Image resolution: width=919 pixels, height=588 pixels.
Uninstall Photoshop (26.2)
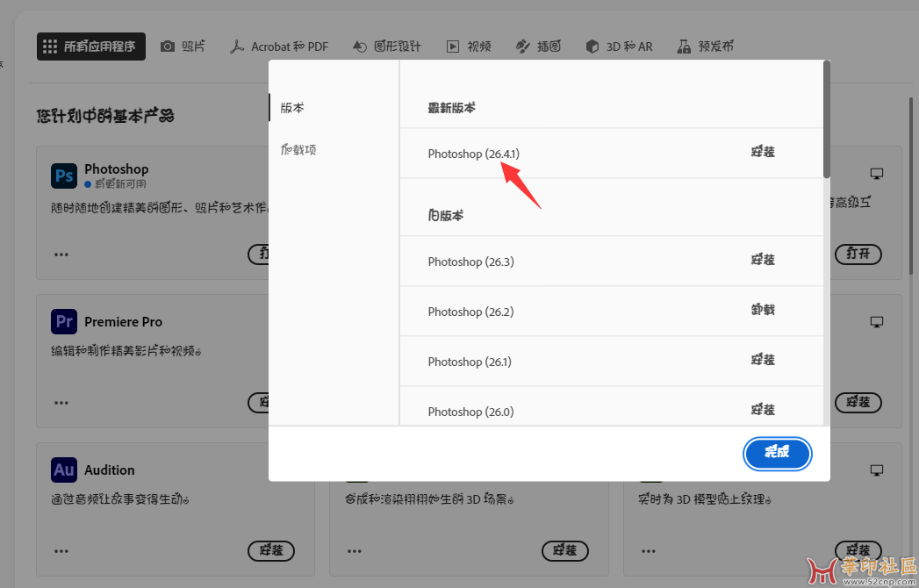(763, 310)
